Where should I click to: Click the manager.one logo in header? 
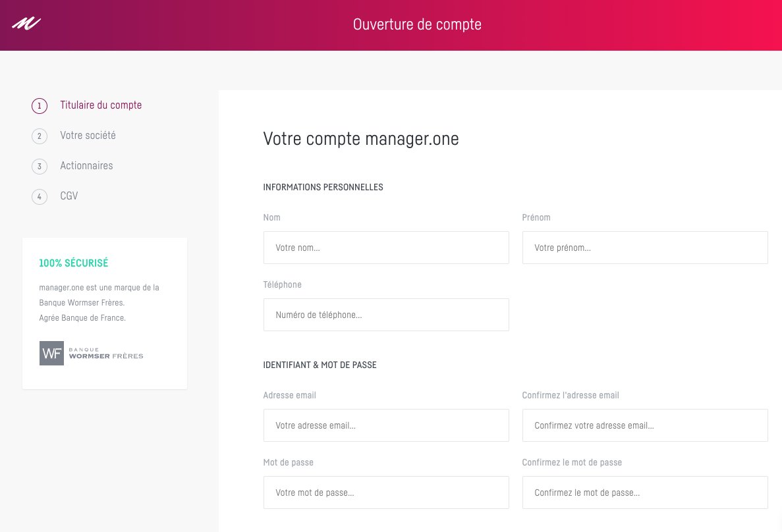point(26,24)
